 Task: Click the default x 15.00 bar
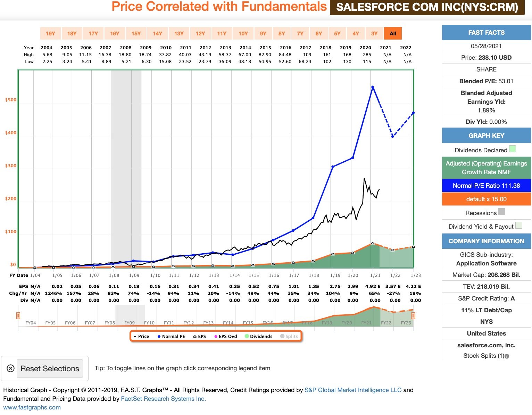pyautogui.click(x=487, y=199)
